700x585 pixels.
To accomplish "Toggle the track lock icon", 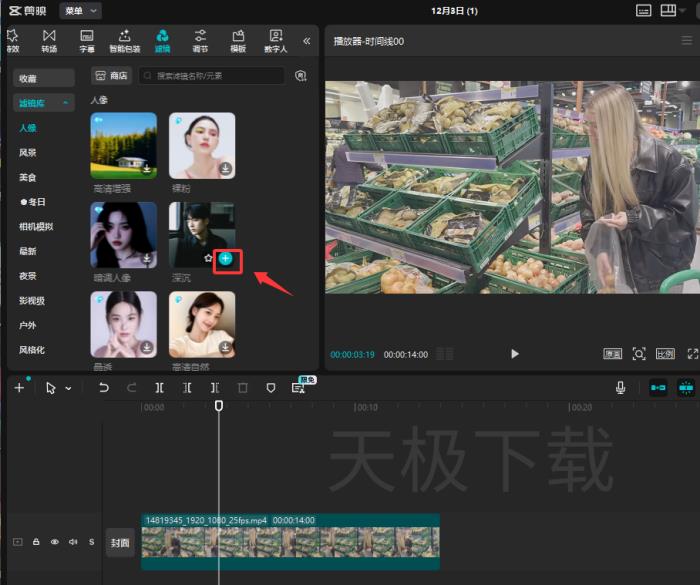I will [36, 542].
